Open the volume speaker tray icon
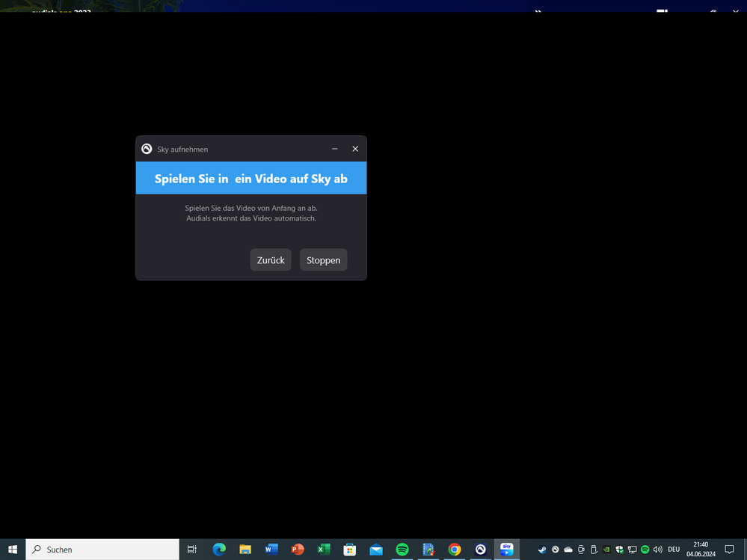This screenshot has width=747, height=560. click(658, 550)
